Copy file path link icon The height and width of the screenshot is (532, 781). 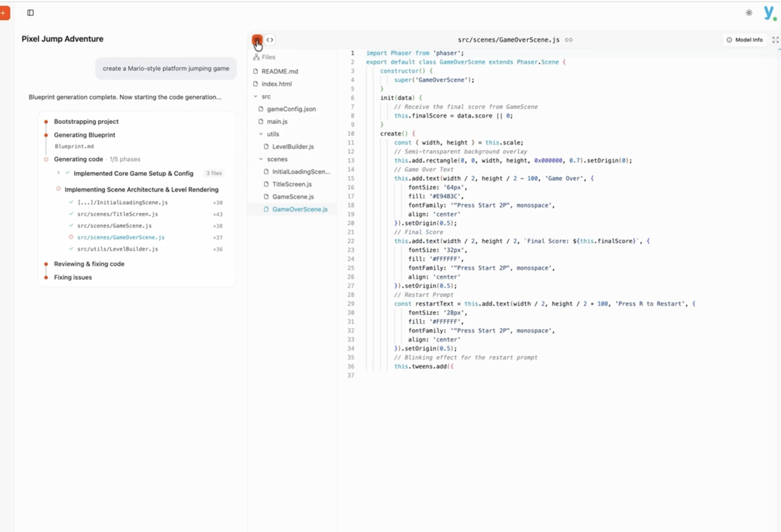coord(569,40)
